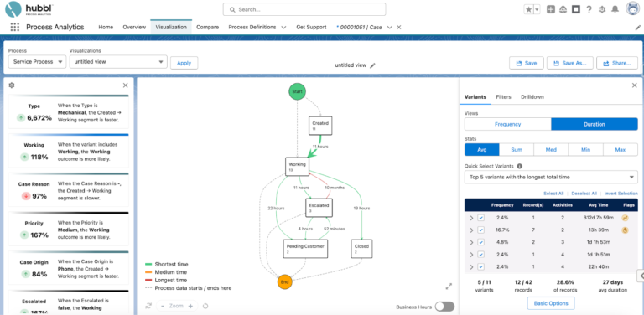
Task: Open Basic Options button
Action: coord(551,303)
